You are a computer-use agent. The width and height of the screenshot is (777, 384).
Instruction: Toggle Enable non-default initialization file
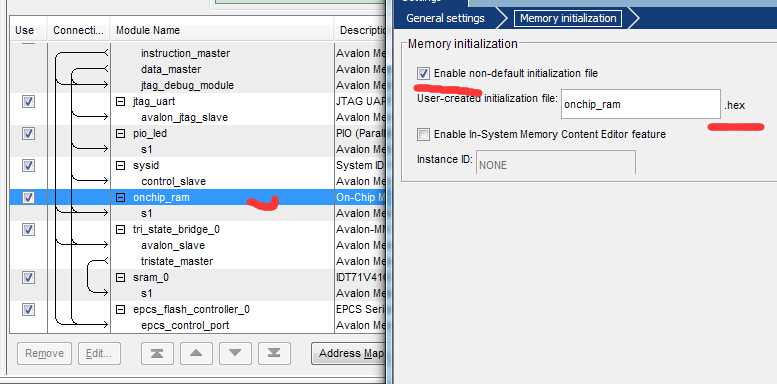pyautogui.click(x=423, y=74)
